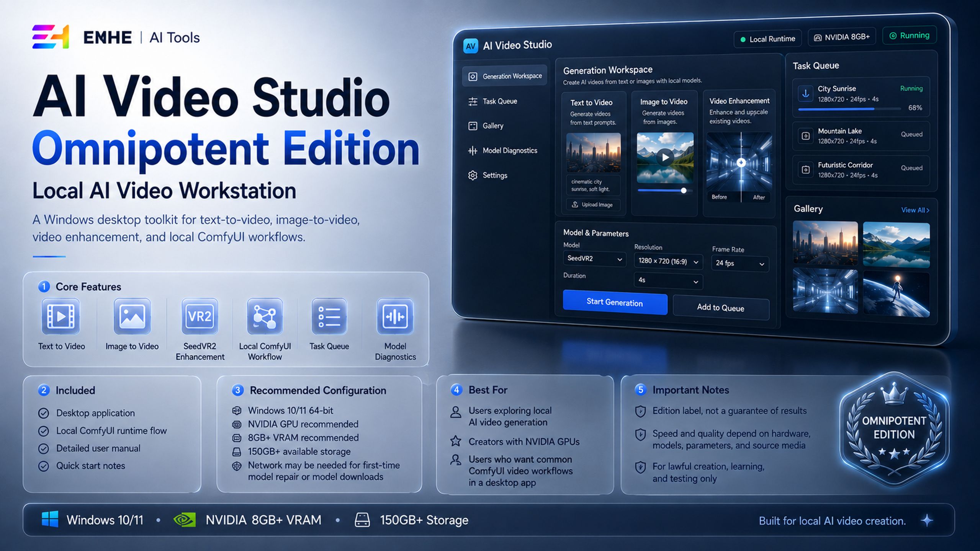Open the mountain lake gallery thumbnail

896,245
